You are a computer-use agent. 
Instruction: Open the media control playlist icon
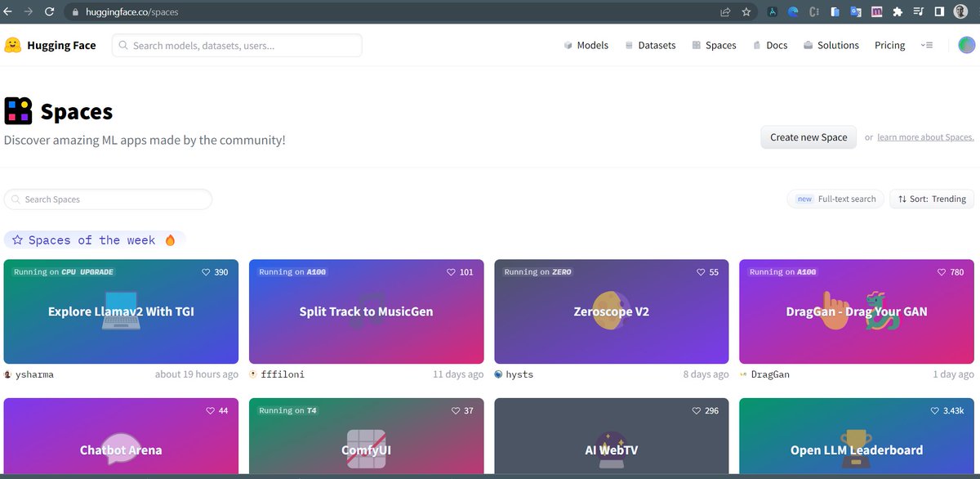[918, 12]
